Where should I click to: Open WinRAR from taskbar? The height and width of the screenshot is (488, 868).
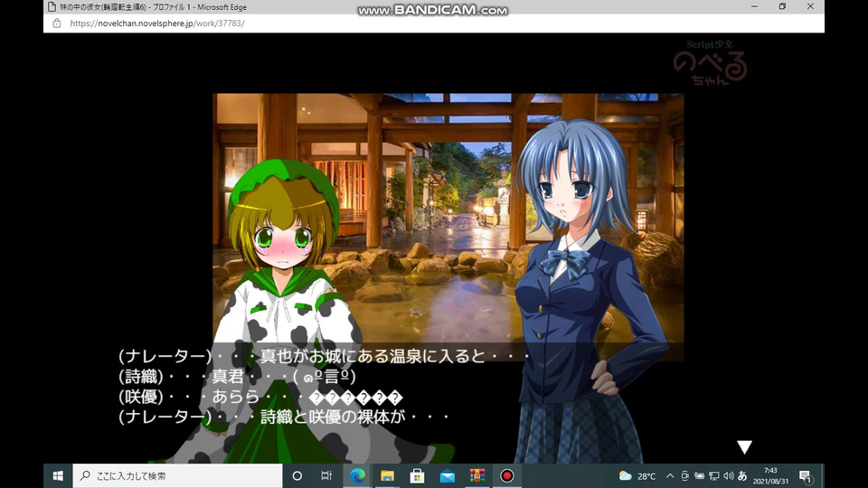476,476
